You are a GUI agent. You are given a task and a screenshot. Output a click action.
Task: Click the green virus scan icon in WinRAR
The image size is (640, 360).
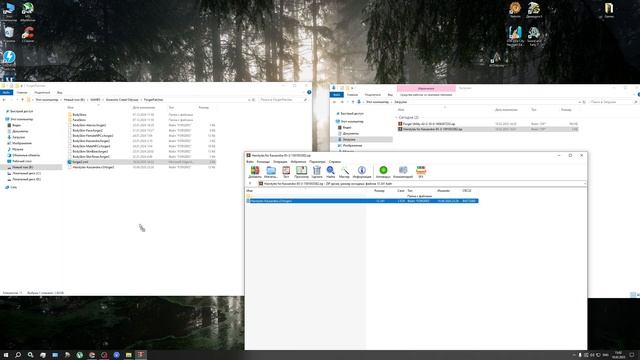383,172
